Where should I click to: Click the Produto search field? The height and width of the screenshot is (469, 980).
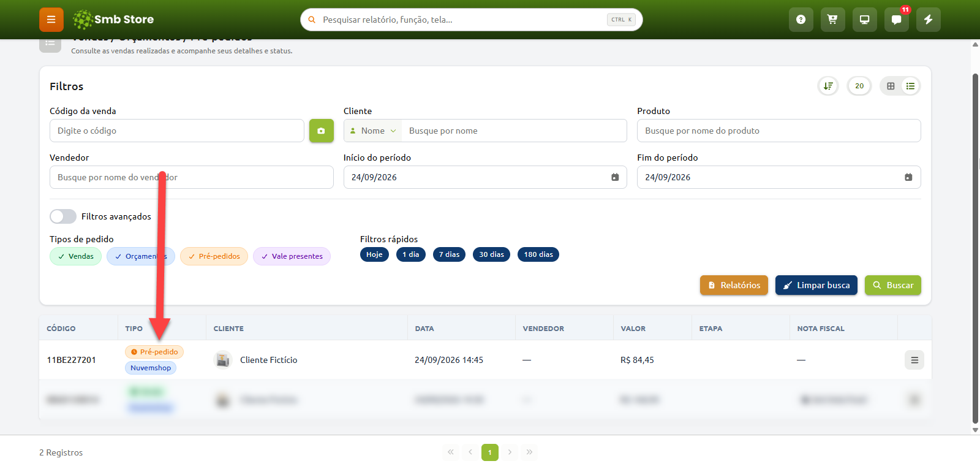779,131
